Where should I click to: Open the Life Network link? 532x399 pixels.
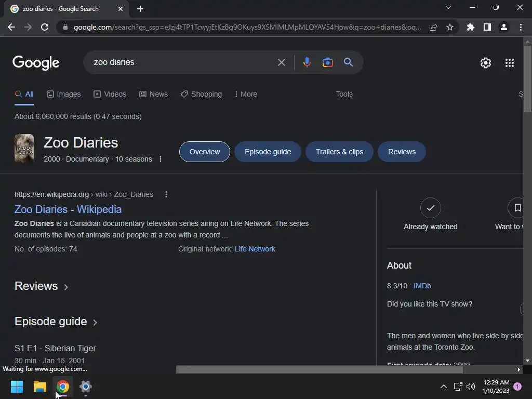[255, 249]
